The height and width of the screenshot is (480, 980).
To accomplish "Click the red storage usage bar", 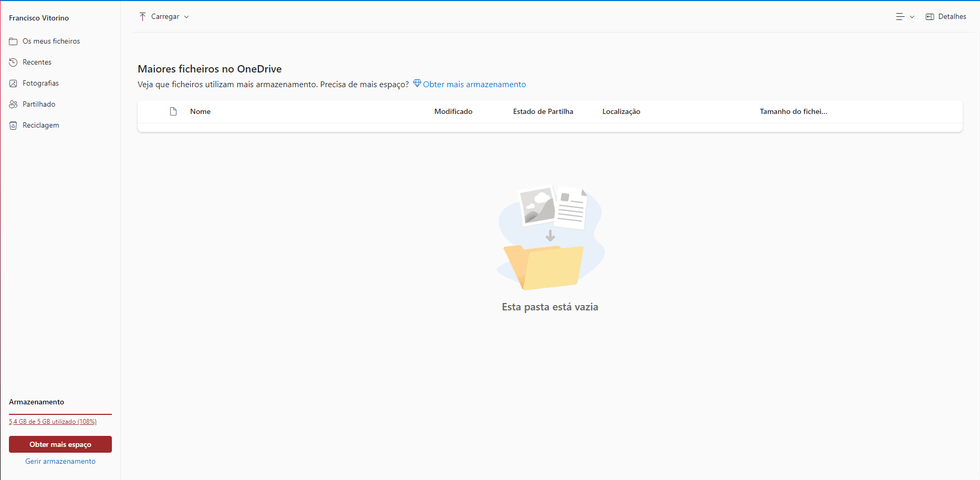I will coord(60,414).
